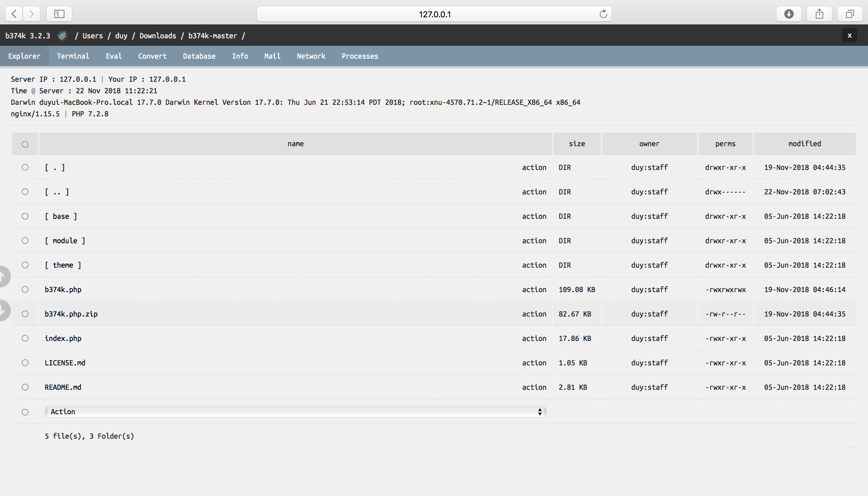Screen dimensions: 868x496
Task: Open action menu for LICENSE.md
Action: (534, 363)
